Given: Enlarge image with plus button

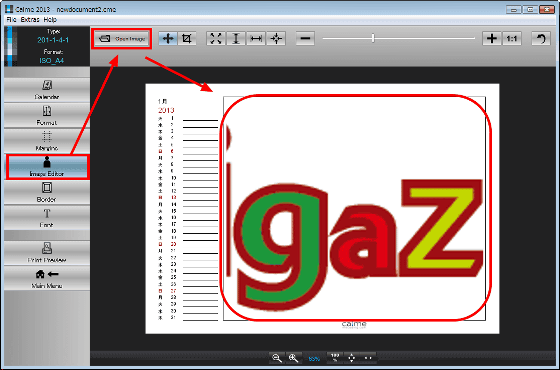Looking at the screenshot, I should pyautogui.click(x=492, y=38).
